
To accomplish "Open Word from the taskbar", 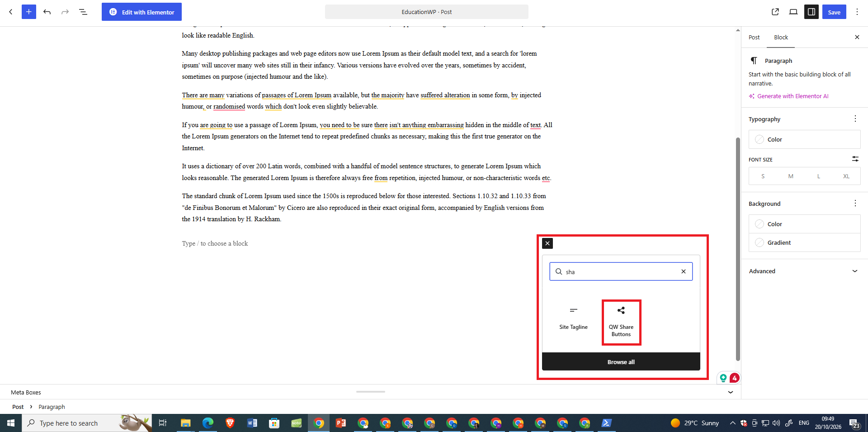I will (x=252, y=423).
